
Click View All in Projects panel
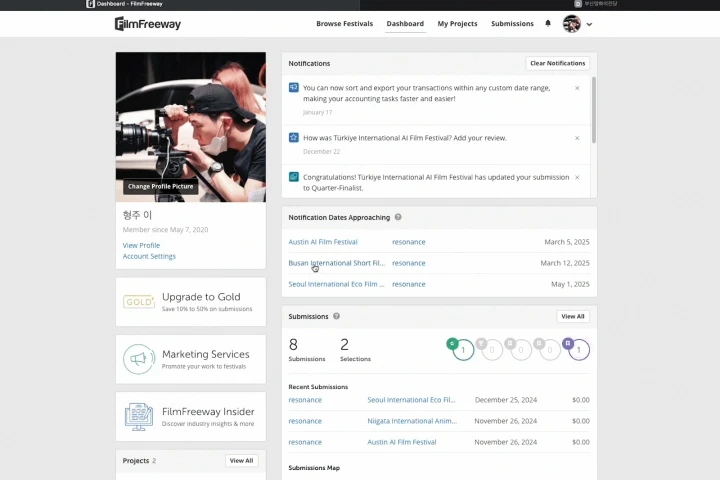[242, 461]
